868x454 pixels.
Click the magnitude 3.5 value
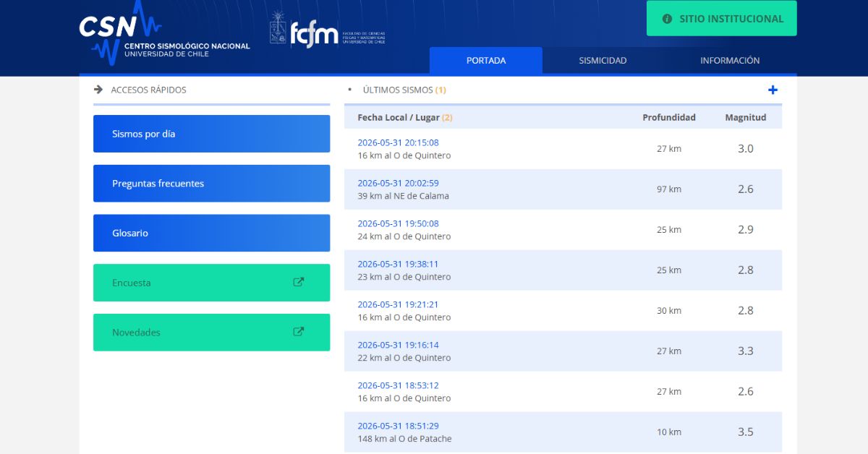point(746,432)
